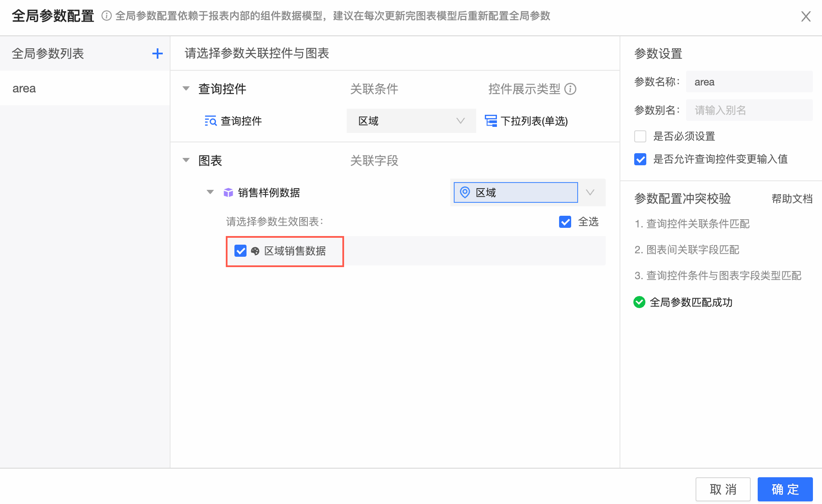Close the 全局参数配置 dialog
Screen dimensions: 822x504
click(x=806, y=16)
